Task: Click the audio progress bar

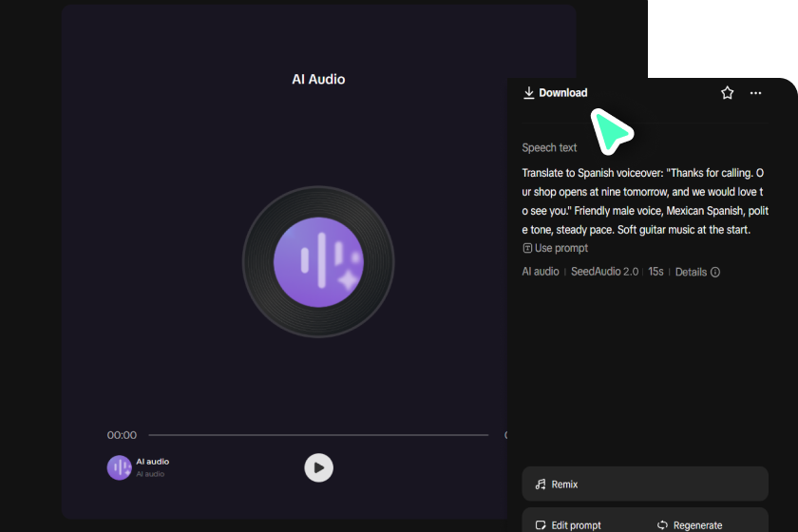Action: (318, 435)
